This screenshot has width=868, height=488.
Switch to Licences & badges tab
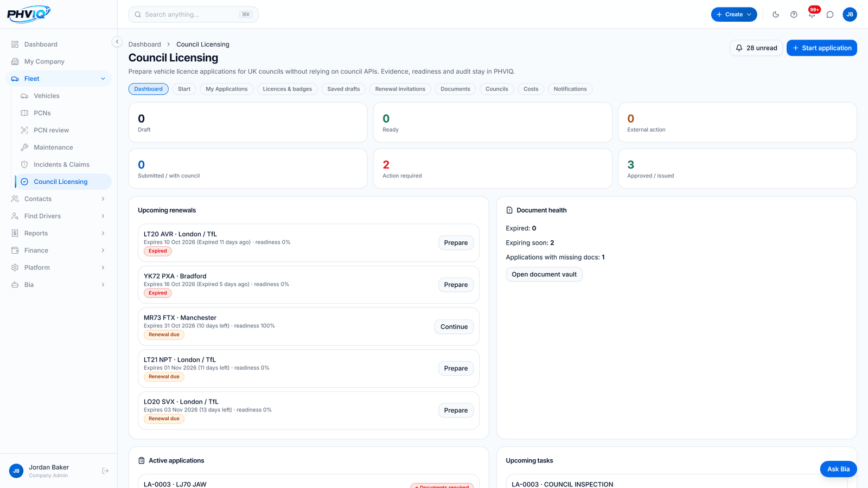(x=287, y=89)
